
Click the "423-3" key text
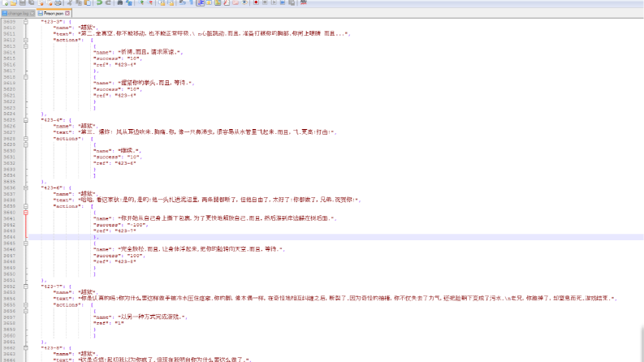click(x=54, y=22)
